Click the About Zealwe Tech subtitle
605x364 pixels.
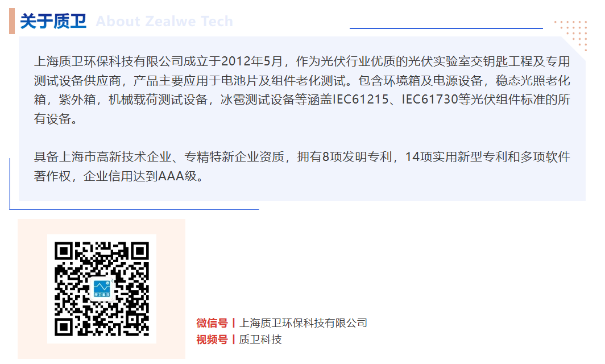[164, 21]
